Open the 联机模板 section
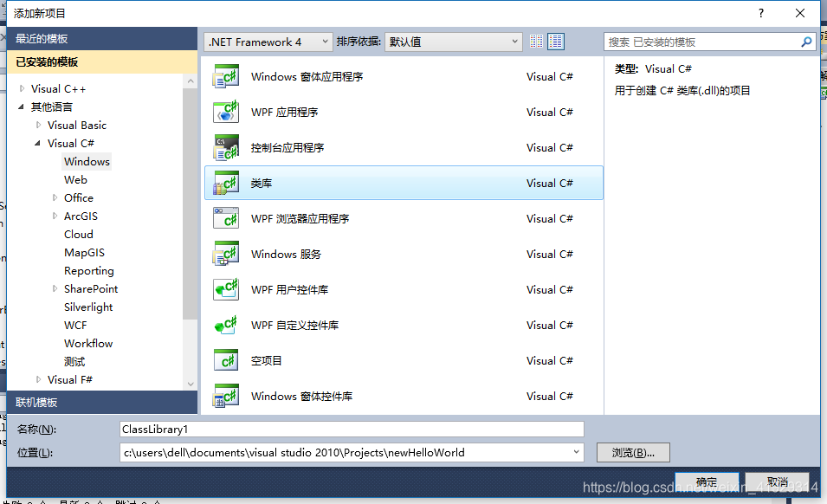The image size is (827, 504). pos(102,403)
